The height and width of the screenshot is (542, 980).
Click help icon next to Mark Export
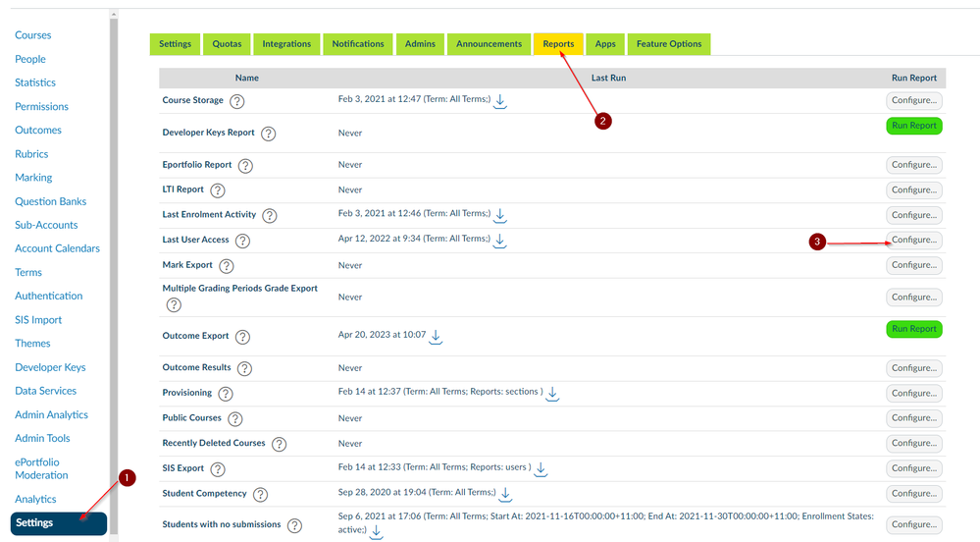pyautogui.click(x=227, y=266)
